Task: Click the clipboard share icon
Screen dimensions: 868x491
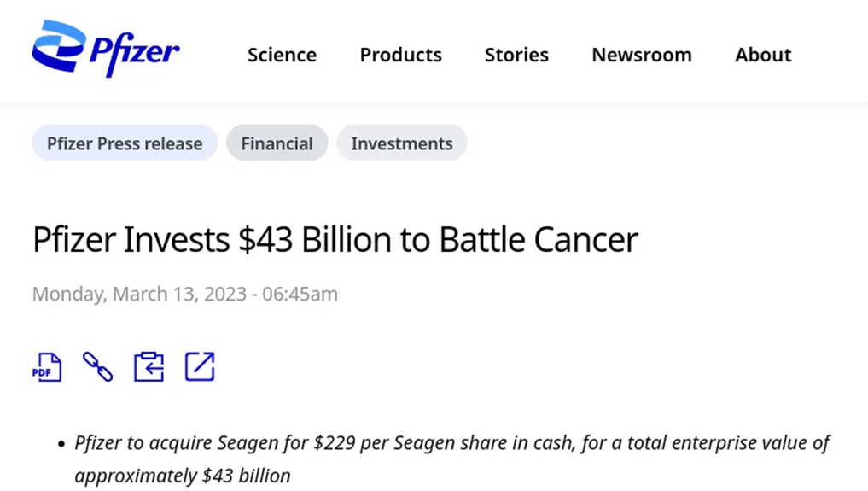Action: point(149,367)
